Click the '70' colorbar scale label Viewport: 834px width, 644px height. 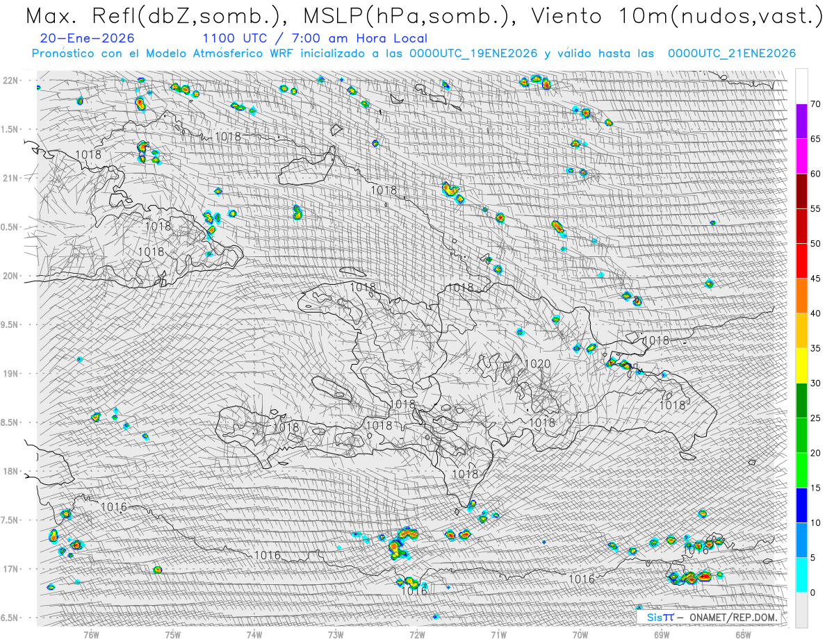[x=816, y=104]
